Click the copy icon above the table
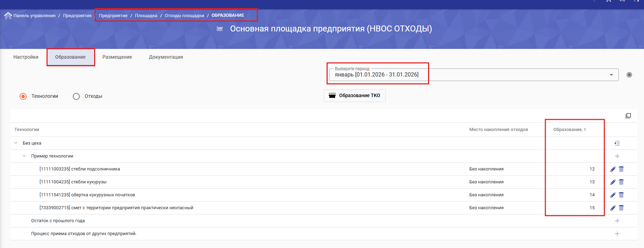Screen dimensions: 644x248 [628, 116]
